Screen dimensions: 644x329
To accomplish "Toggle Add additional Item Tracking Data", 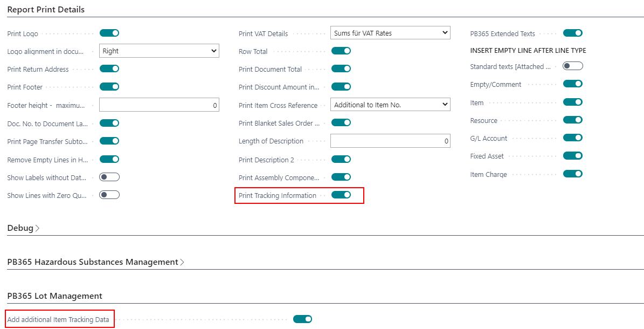I will tap(302, 319).
